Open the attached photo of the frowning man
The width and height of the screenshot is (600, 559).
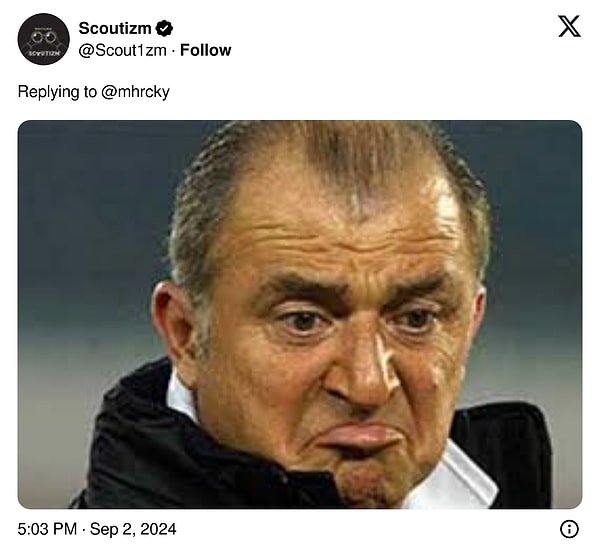click(x=300, y=314)
